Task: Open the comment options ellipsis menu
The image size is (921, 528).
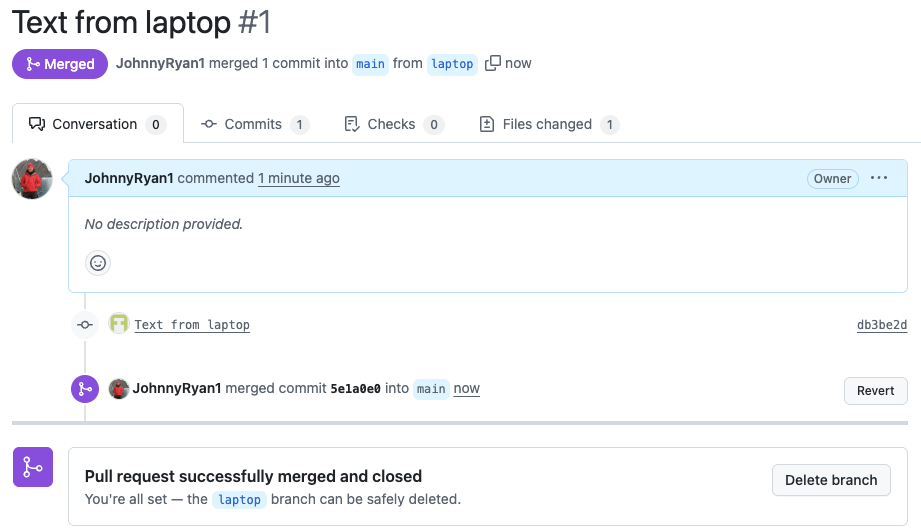Action: pyautogui.click(x=879, y=178)
